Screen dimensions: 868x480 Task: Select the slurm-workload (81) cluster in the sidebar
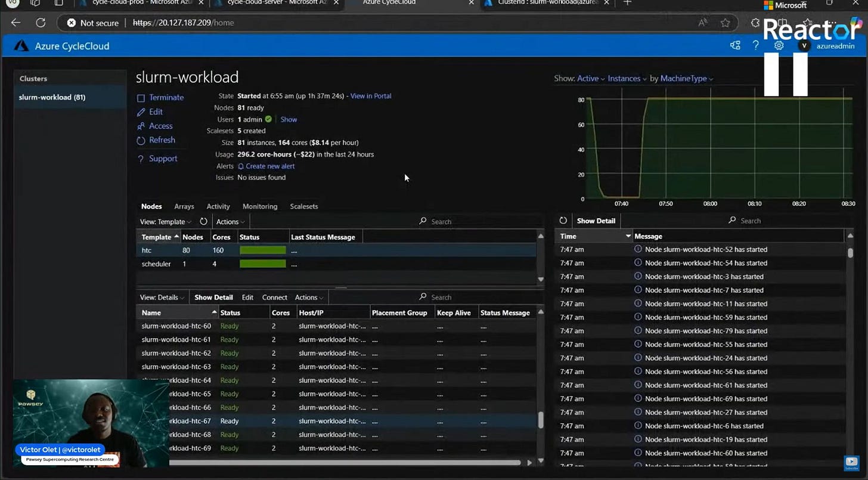[70, 97]
